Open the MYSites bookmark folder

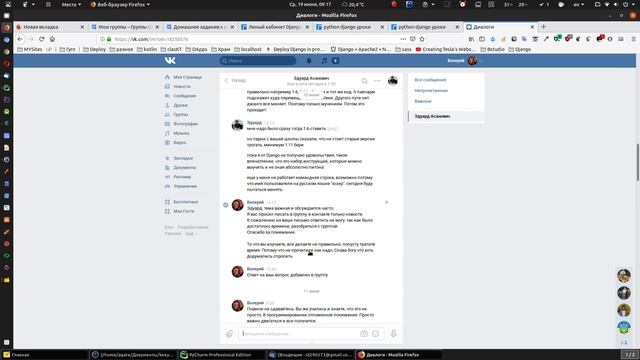[x=30, y=49]
